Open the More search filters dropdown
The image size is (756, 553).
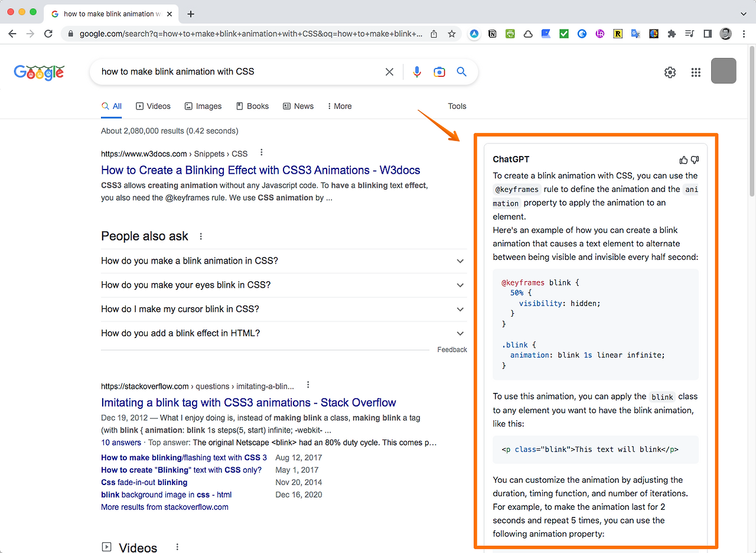(x=340, y=106)
